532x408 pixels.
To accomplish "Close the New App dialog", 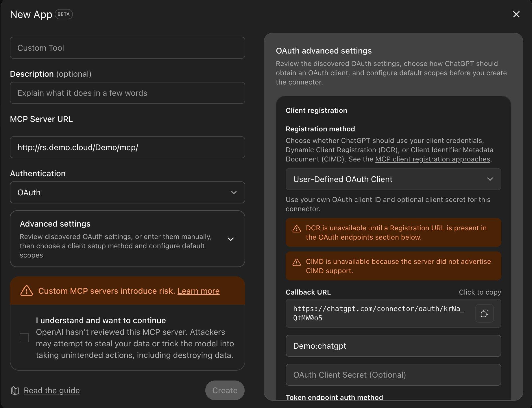I will (516, 14).
